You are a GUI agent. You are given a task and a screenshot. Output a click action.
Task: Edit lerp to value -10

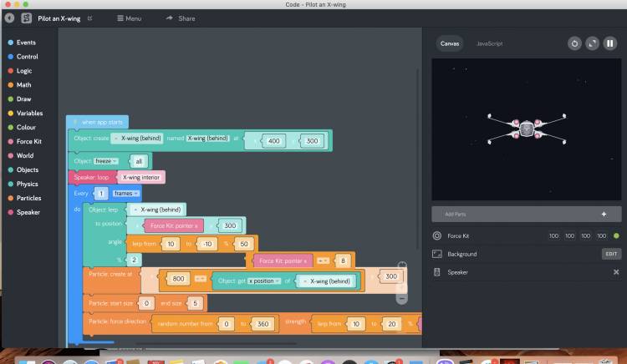(206, 244)
